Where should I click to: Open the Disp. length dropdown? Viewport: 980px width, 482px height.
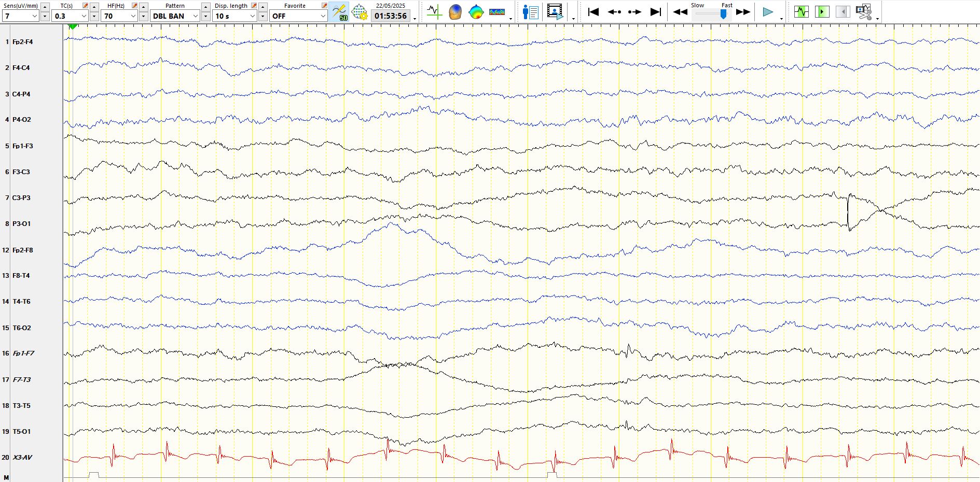[235, 16]
